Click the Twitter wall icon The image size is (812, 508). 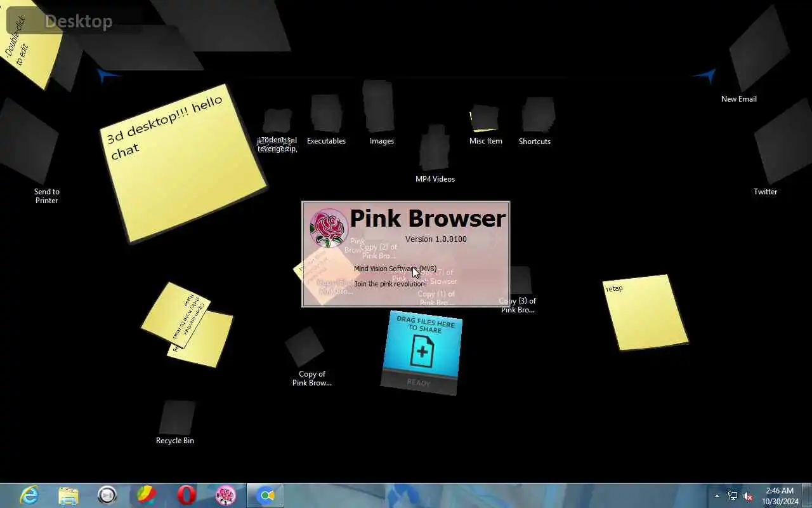tap(783, 141)
